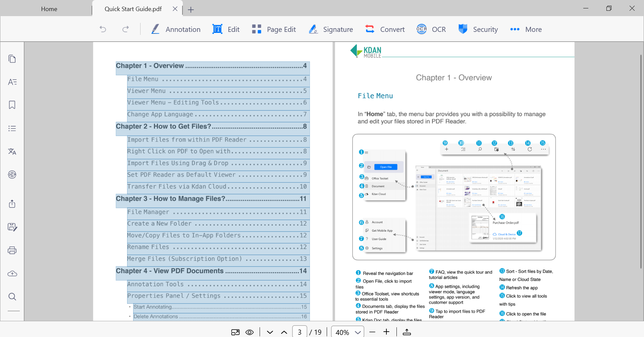Viewport: 644px width, 337px height.
Task: Click the page number input field
Action: [x=300, y=332]
